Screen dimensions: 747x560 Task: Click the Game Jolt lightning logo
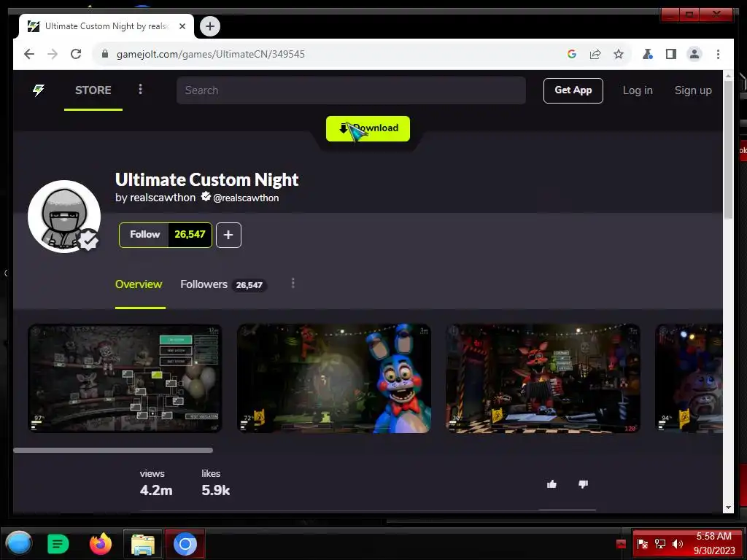[39, 90]
